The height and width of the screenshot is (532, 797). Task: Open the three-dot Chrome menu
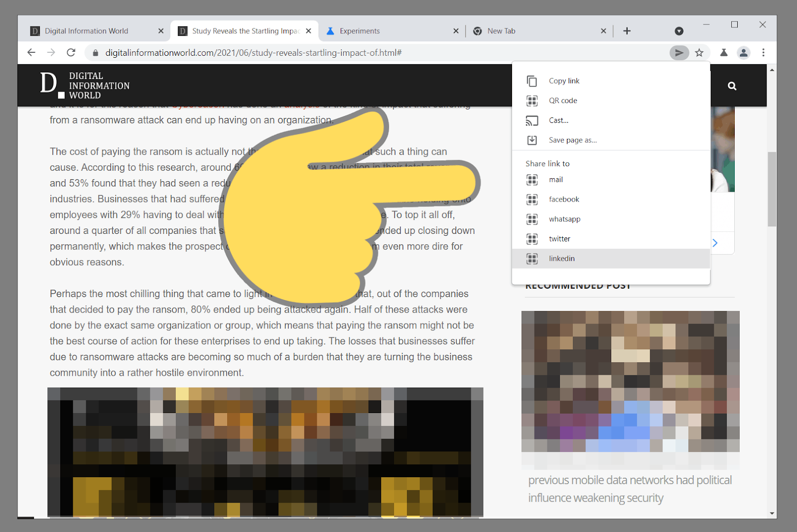coord(763,52)
